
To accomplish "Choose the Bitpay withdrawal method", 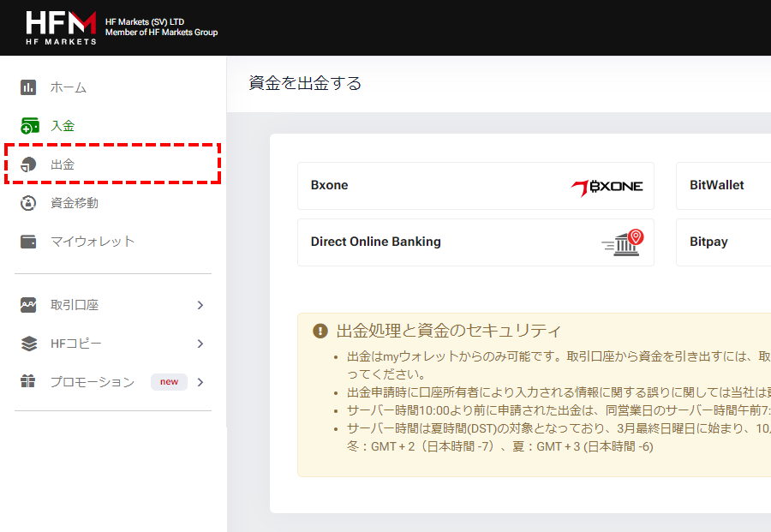I will coord(723,242).
